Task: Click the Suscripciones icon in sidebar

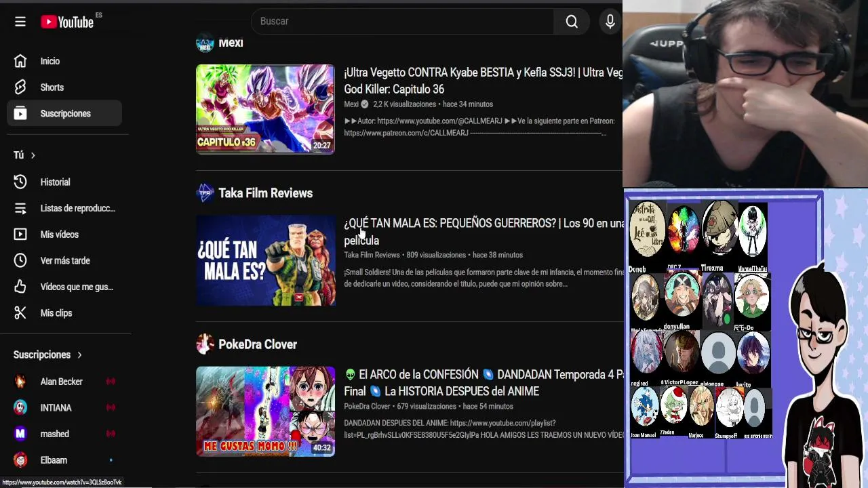Action: 20,114
